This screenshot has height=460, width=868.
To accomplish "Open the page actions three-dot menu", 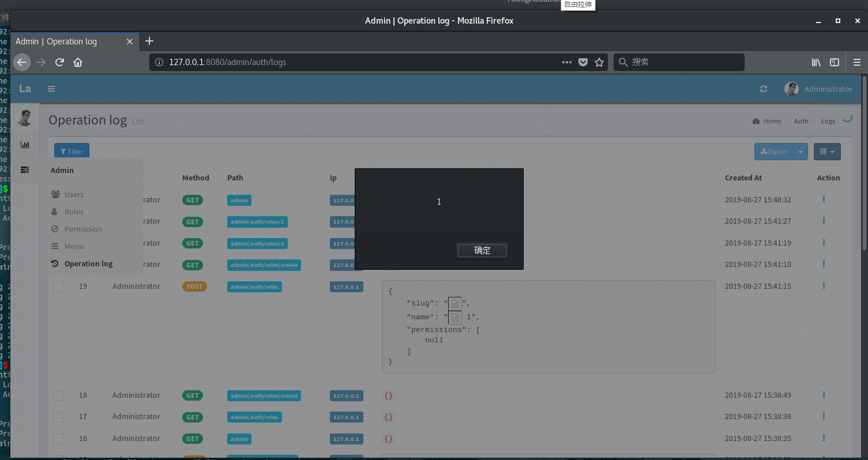I will (x=567, y=62).
